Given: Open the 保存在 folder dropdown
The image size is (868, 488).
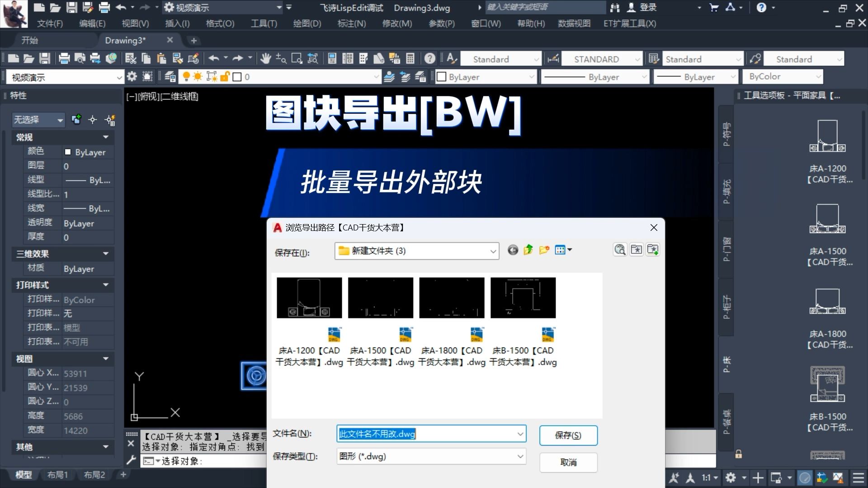Looking at the screenshot, I should 493,251.
